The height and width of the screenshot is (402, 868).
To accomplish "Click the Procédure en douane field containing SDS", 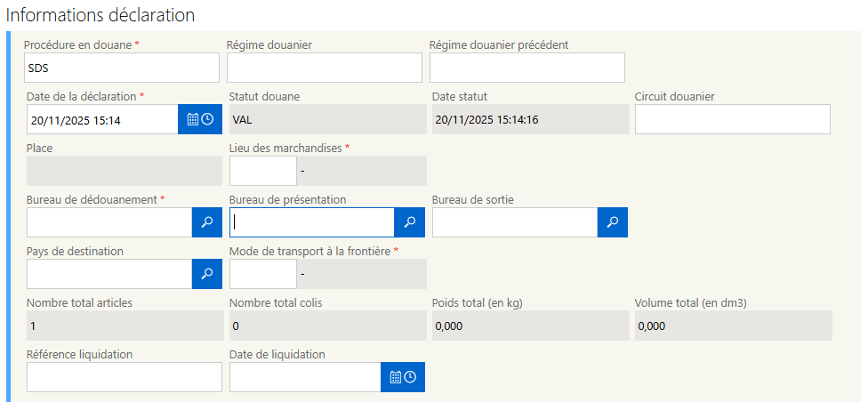I will click(x=123, y=68).
